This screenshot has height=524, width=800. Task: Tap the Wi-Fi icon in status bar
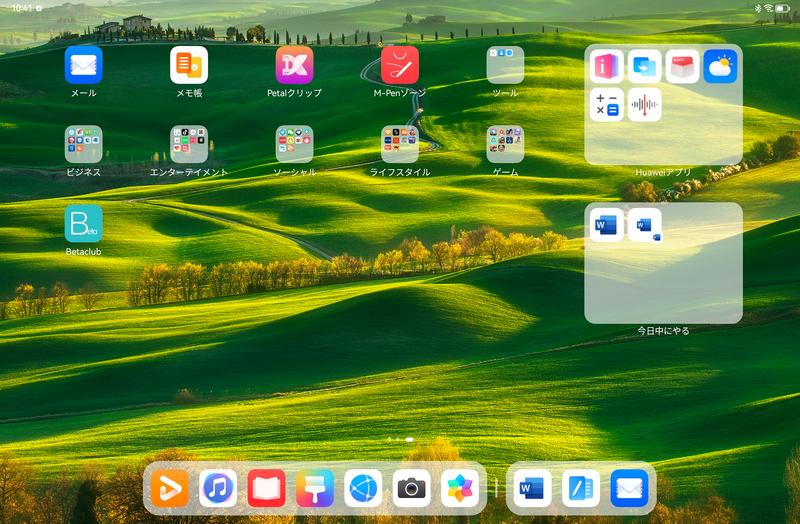pyautogui.click(x=768, y=8)
